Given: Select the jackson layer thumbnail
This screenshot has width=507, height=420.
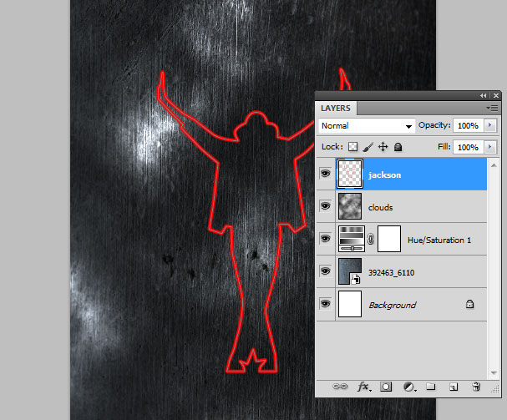Looking at the screenshot, I should [350, 174].
